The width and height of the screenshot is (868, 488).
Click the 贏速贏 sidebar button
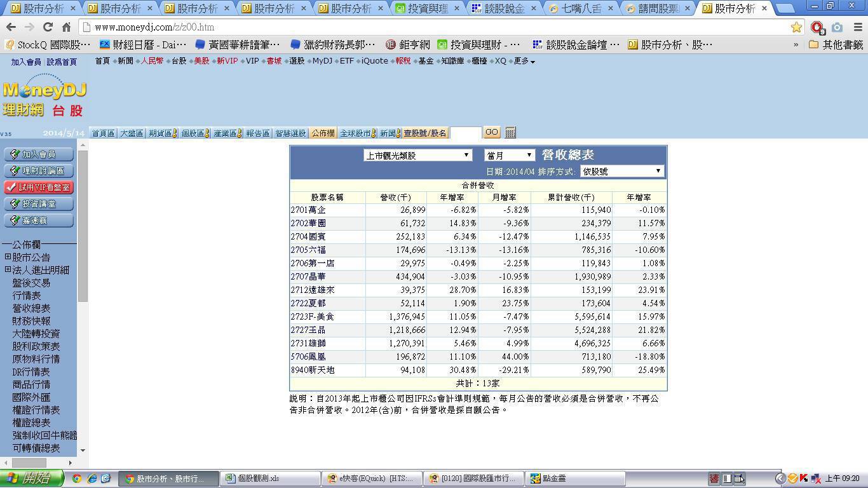pyautogui.click(x=39, y=220)
